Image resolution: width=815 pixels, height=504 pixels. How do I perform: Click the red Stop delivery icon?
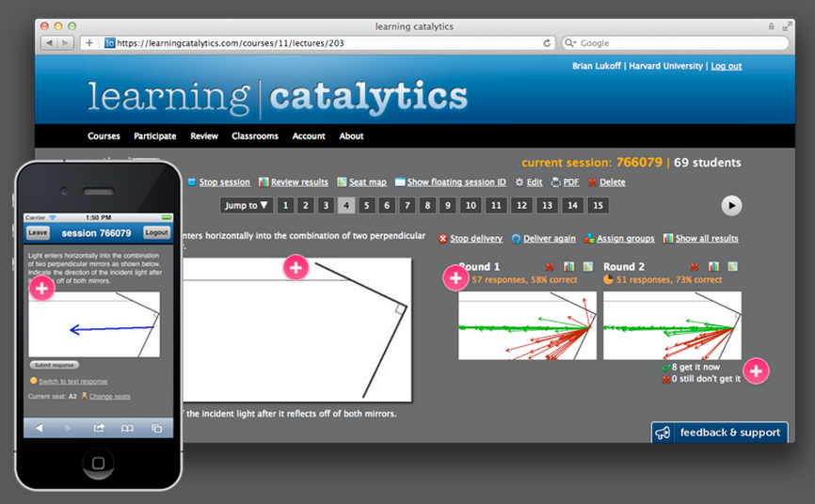(x=443, y=239)
